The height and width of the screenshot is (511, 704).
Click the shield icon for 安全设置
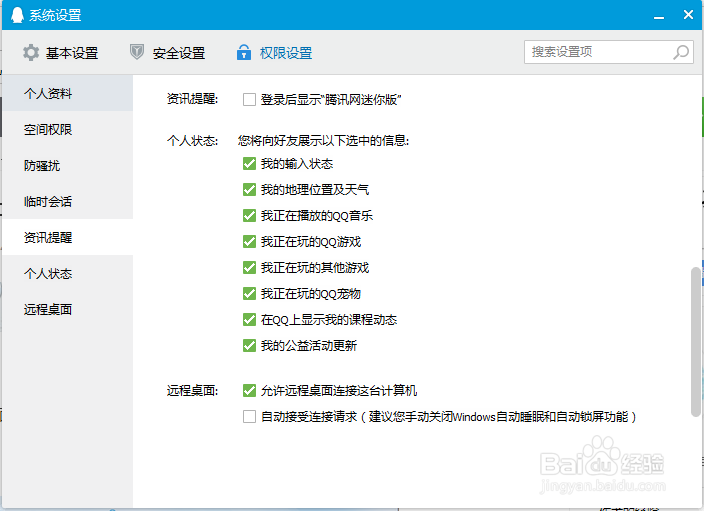click(137, 52)
